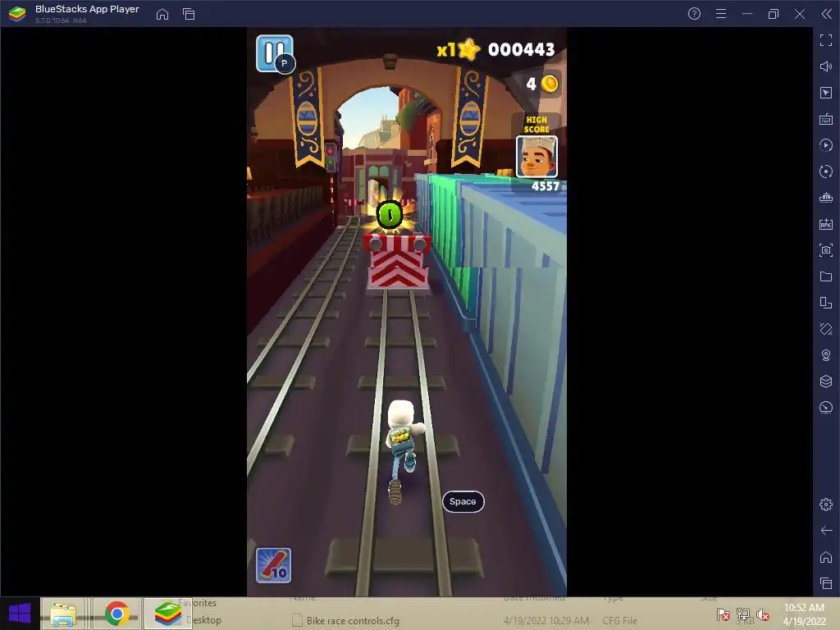840x630 pixels.
Task: Click the network tray icon
Action: click(x=743, y=614)
